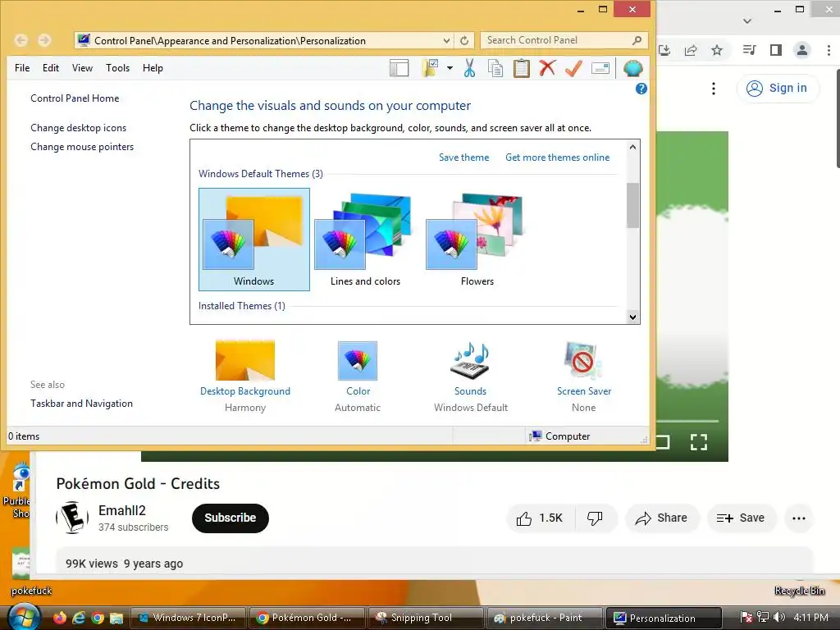840x630 pixels.
Task: Click the themes list scrollbar thumb
Action: [x=632, y=205]
